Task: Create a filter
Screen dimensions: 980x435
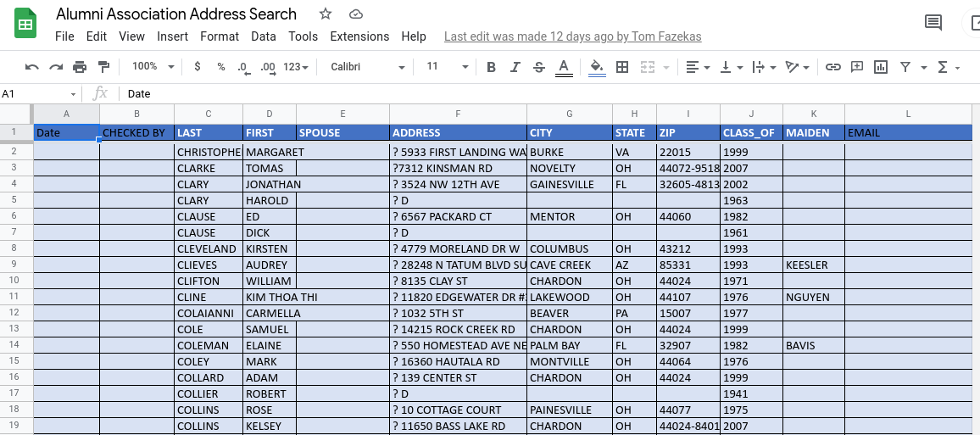Action: 905,67
